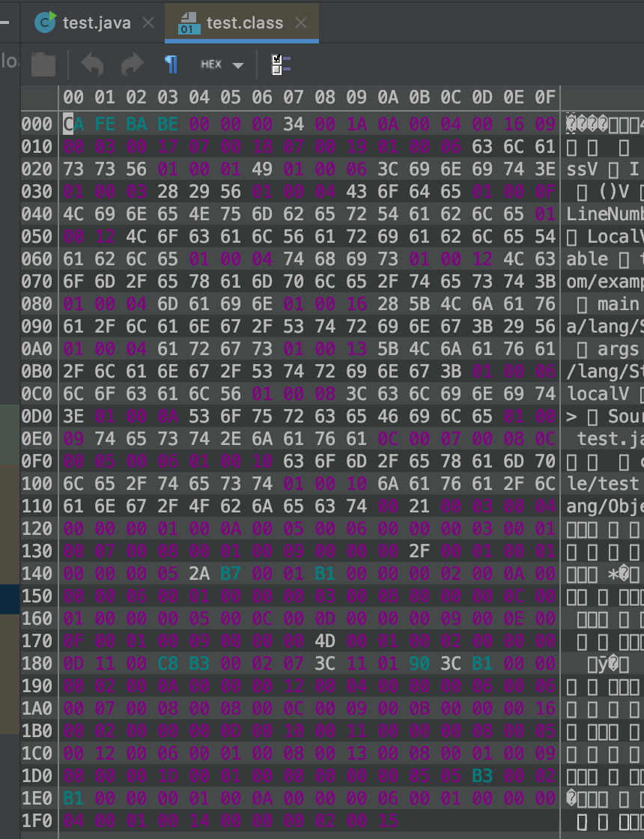Close the test.class tab

(301, 23)
